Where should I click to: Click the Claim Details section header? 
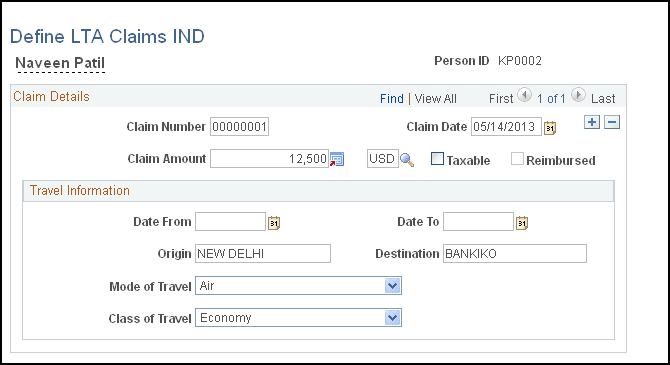tap(51, 97)
